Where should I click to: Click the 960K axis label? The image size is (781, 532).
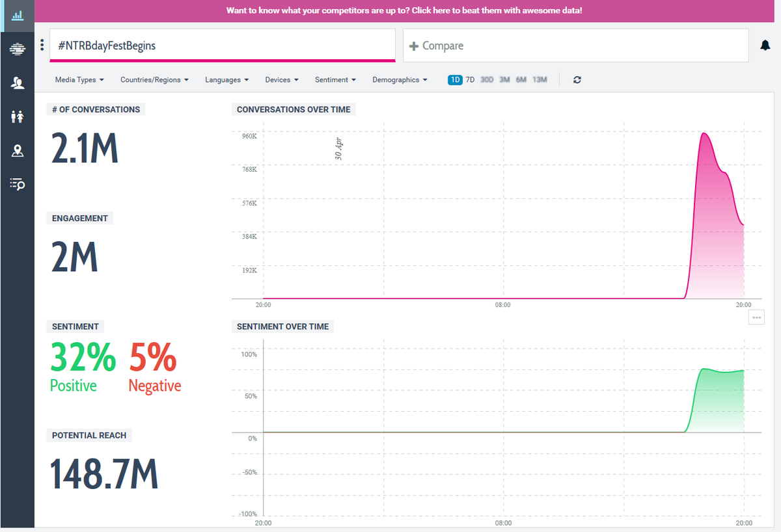[x=249, y=136]
